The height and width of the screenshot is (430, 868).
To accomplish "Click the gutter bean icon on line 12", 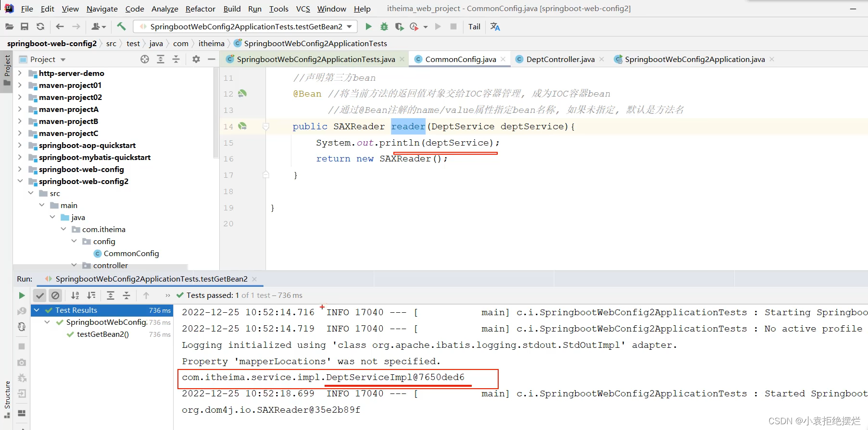I will pos(242,93).
